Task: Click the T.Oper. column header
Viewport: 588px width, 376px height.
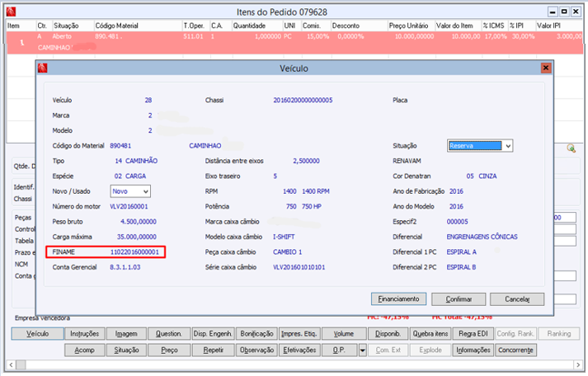Action: (x=195, y=26)
